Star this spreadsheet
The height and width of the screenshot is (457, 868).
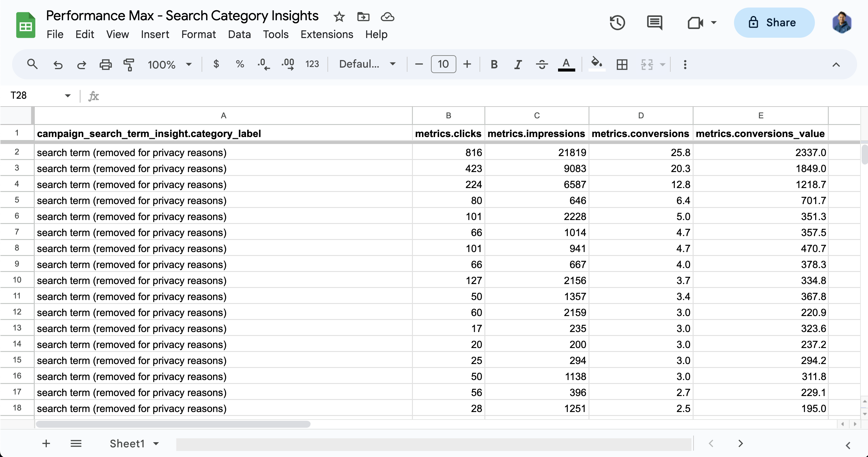(339, 17)
